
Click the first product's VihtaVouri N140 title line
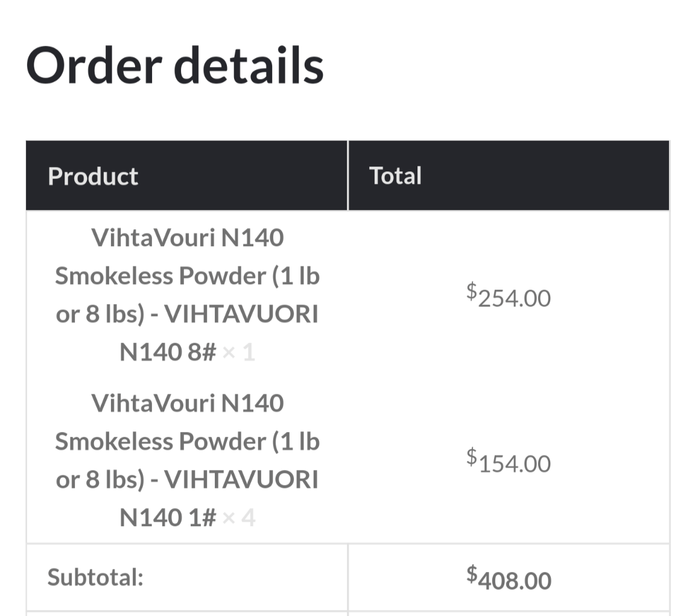(188, 238)
